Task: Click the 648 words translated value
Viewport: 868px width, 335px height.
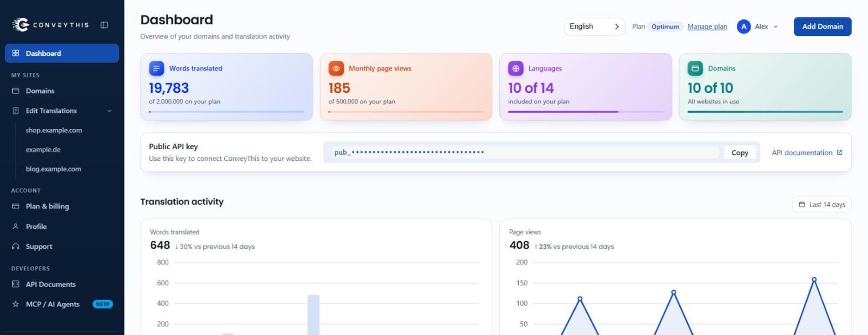Action: 160,245
